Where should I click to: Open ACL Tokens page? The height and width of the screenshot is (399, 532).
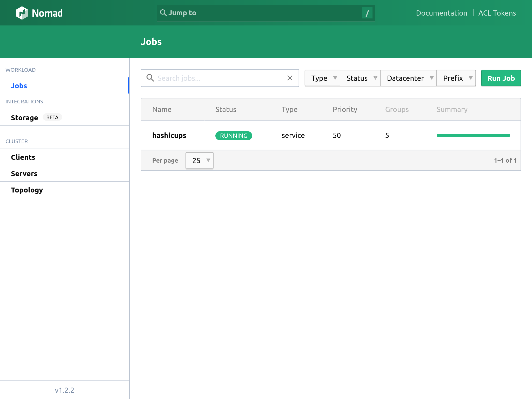[x=497, y=13]
